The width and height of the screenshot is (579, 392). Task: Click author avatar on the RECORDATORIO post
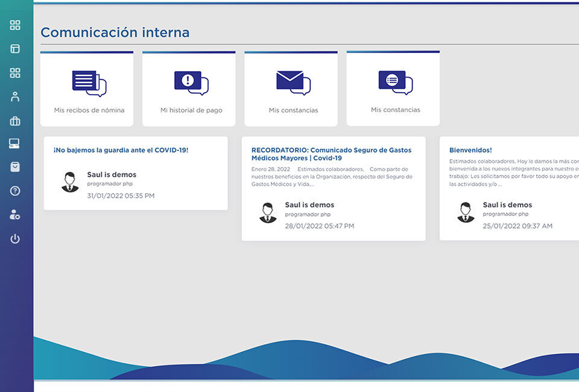(x=268, y=212)
